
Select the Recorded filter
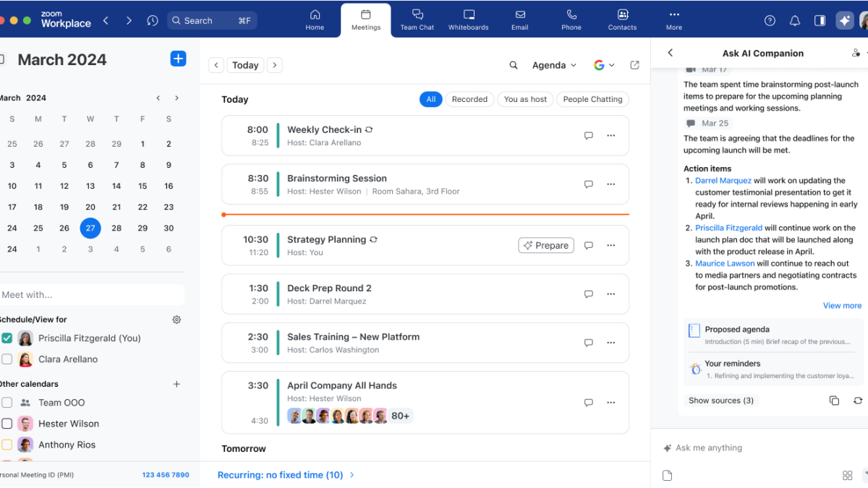469,99
